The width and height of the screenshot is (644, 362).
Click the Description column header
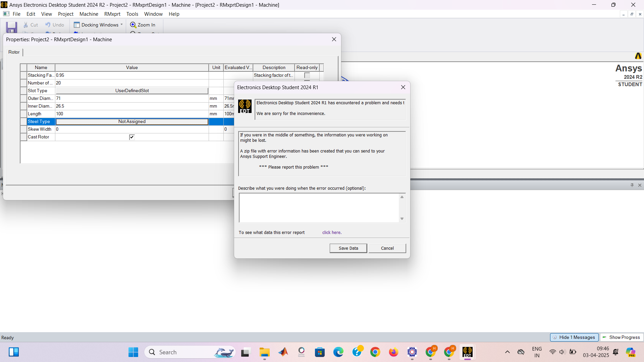274,68
